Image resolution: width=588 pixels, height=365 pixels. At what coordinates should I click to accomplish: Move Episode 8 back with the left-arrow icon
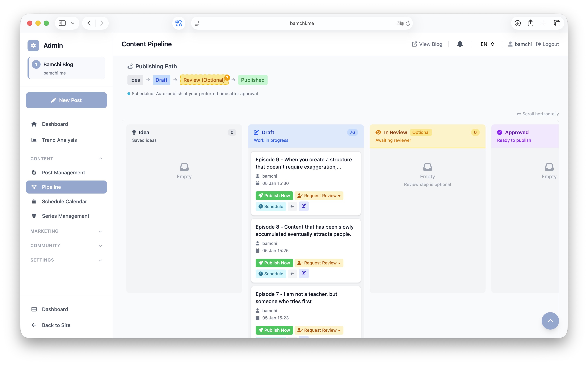292,273
